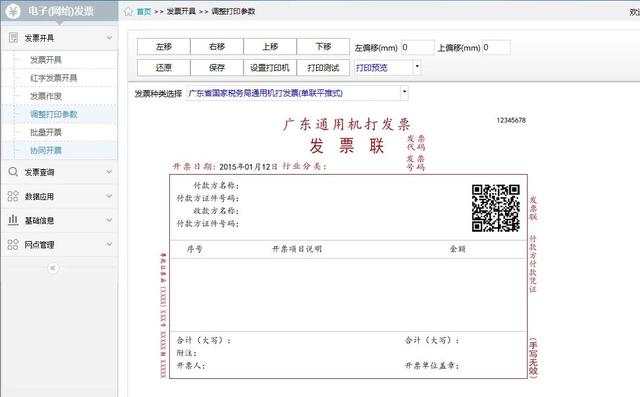The image size is (640, 397).
Task: Click the invoice number 12345678
Action: [x=511, y=120]
